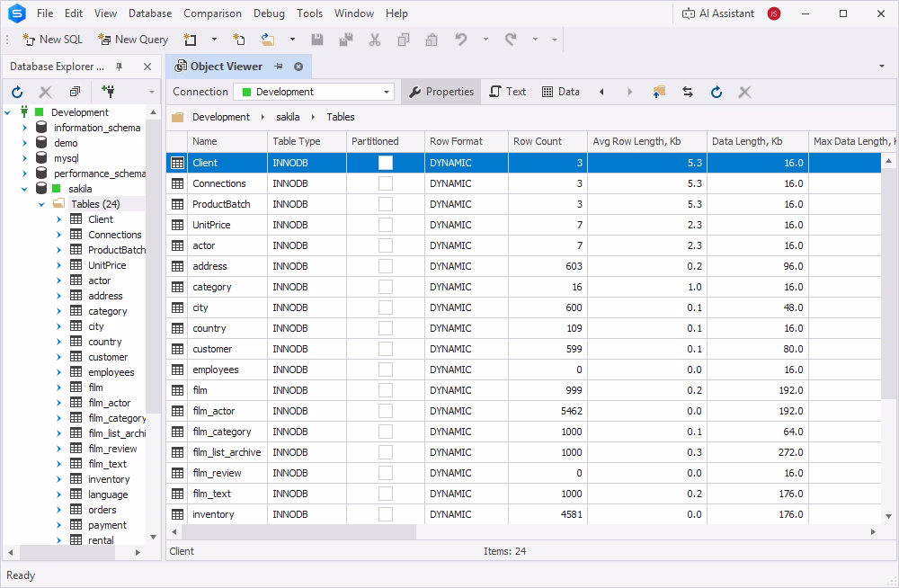Pin the Database Explorer panel
899x588 pixels.
(x=120, y=67)
